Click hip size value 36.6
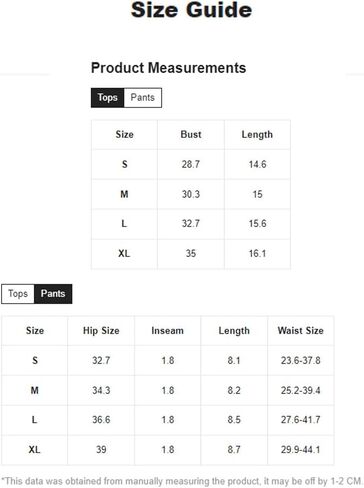 101,420
